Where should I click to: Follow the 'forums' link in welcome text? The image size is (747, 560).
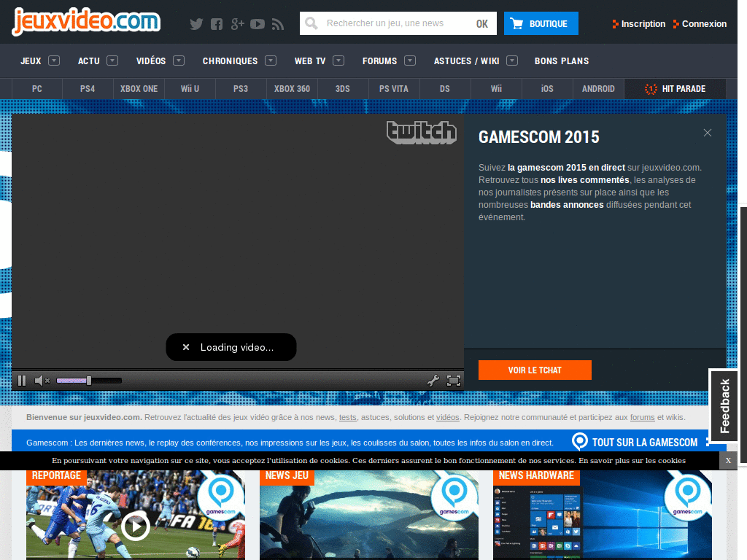(x=642, y=417)
